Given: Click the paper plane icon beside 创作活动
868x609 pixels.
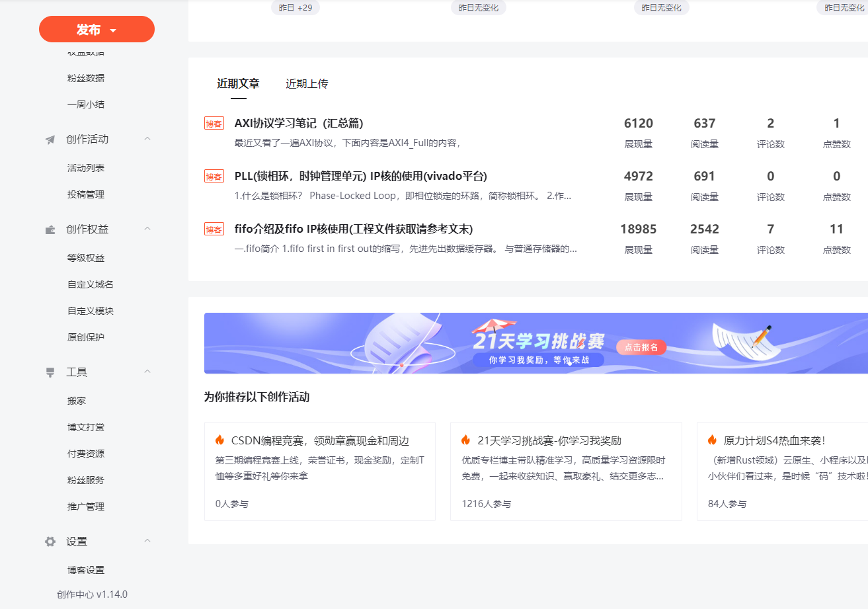Looking at the screenshot, I should point(50,139).
